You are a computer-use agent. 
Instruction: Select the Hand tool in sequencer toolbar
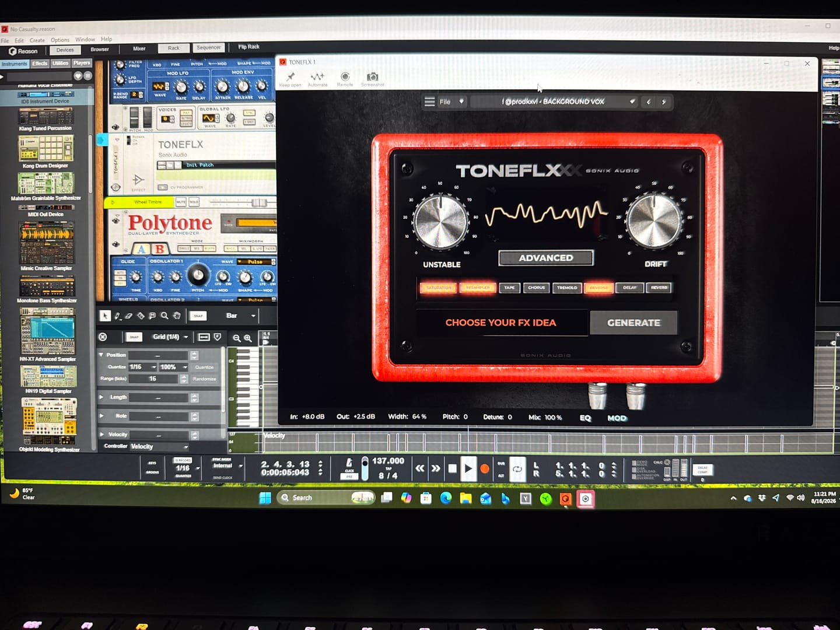(x=177, y=316)
